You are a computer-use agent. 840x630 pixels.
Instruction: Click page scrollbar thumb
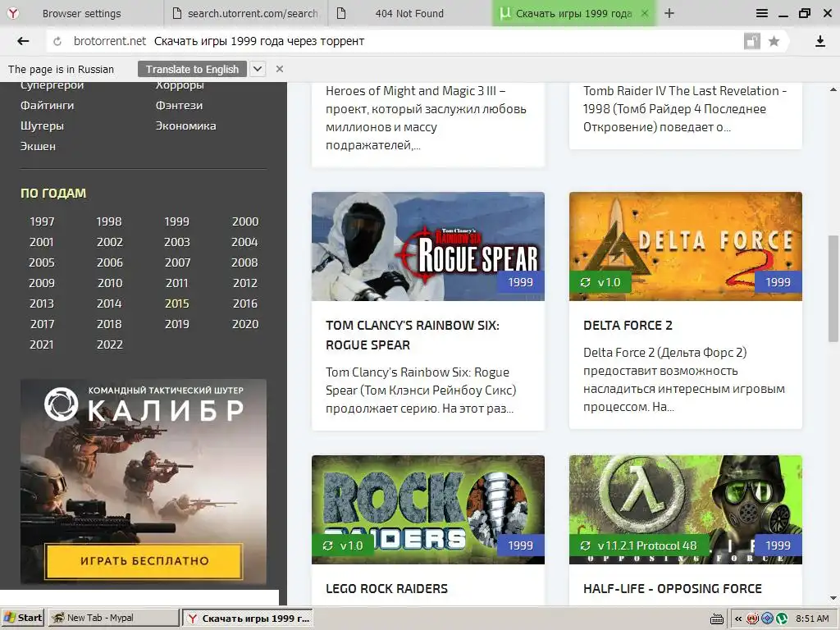[x=833, y=288]
